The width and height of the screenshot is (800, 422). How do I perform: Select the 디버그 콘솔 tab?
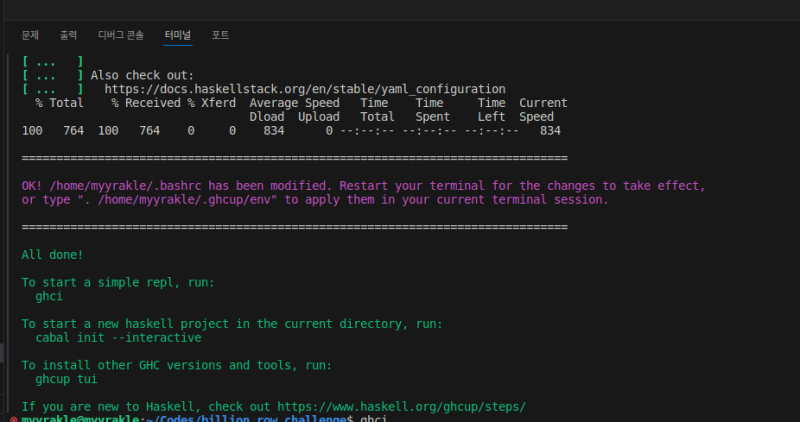(x=120, y=35)
